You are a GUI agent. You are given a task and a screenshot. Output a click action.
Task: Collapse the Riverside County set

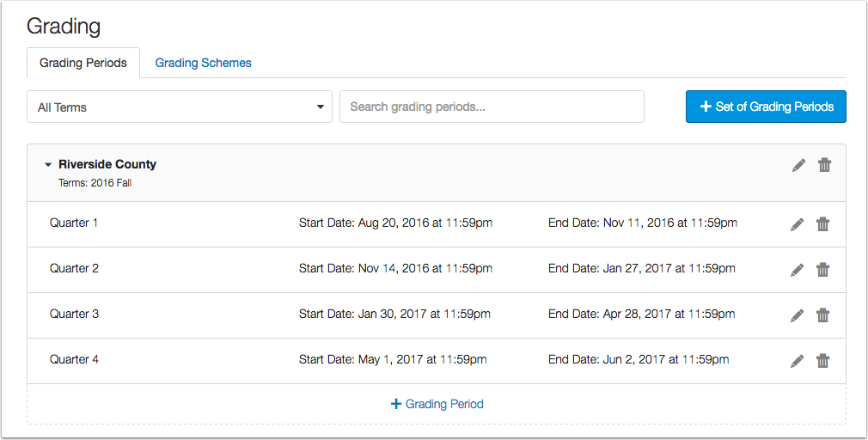pos(48,164)
